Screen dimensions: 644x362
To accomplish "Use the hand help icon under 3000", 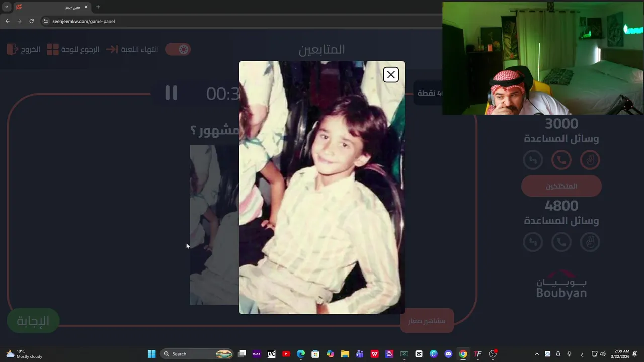I will pyautogui.click(x=590, y=160).
